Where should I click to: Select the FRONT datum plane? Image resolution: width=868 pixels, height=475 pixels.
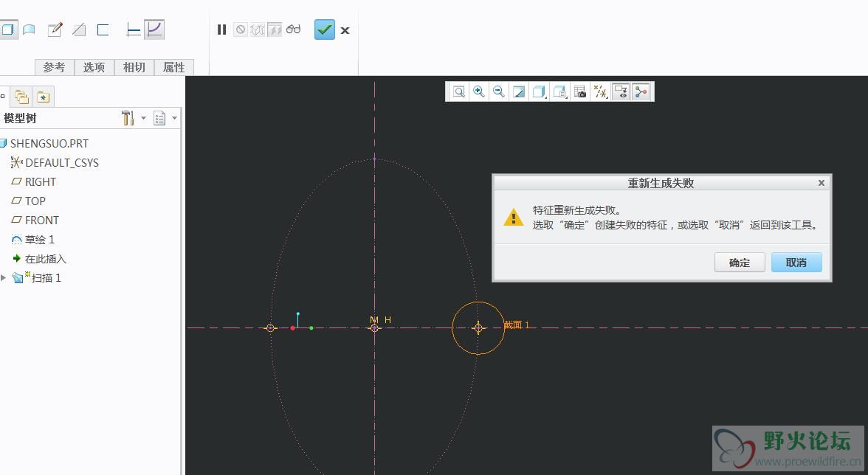pyautogui.click(x=41, y=220)
